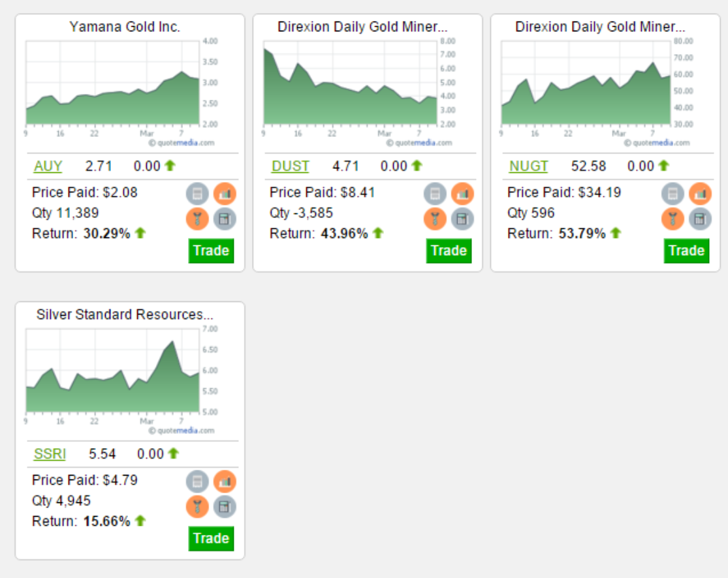
Task: Open the gray document icon on the DUST card
Action: (435, 194)
